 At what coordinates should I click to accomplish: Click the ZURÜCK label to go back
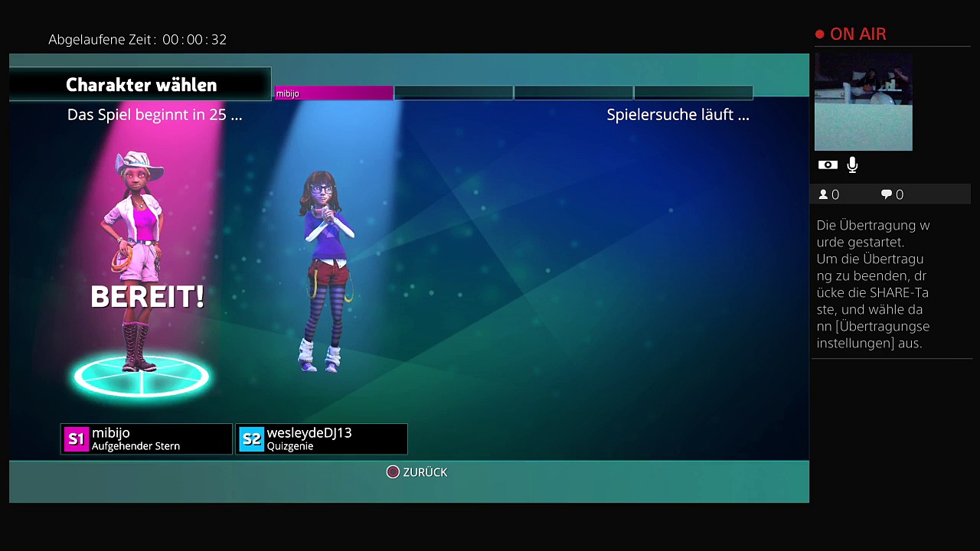point(424,472)
